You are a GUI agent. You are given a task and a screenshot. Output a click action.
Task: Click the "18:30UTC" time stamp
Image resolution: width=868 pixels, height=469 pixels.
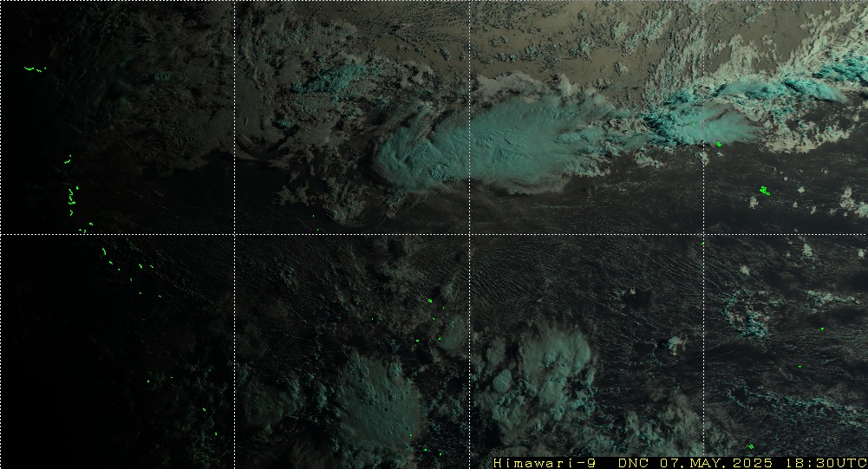(826, 463)
